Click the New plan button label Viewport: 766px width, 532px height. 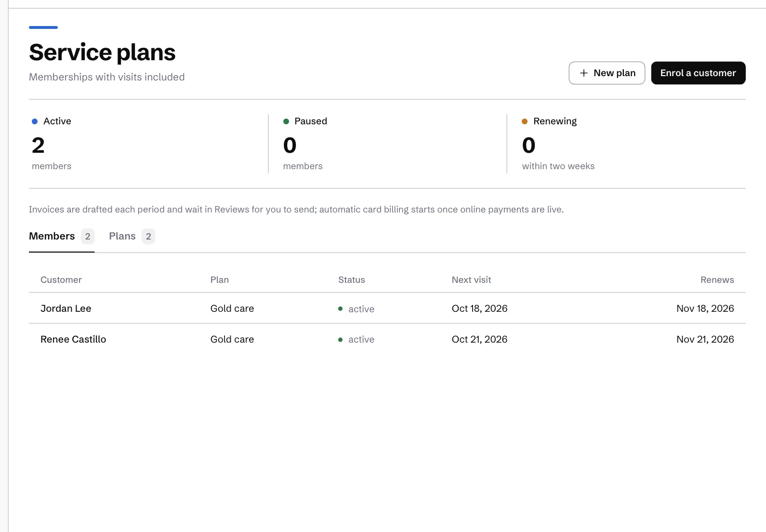[614, 73]
